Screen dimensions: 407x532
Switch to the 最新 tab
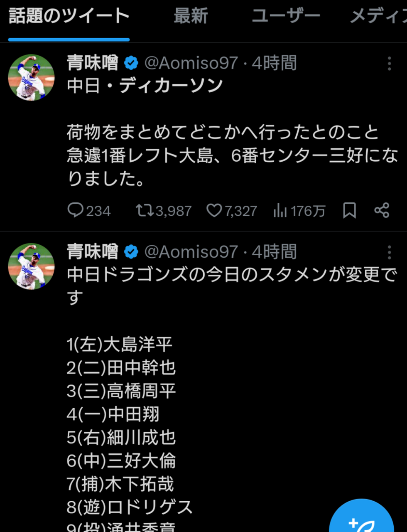(191, 17)
